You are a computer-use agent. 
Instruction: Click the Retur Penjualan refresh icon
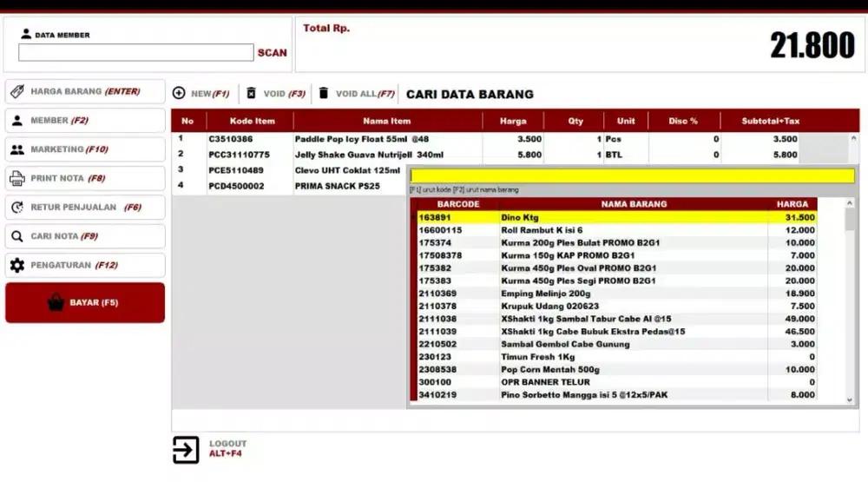(17, 208)
